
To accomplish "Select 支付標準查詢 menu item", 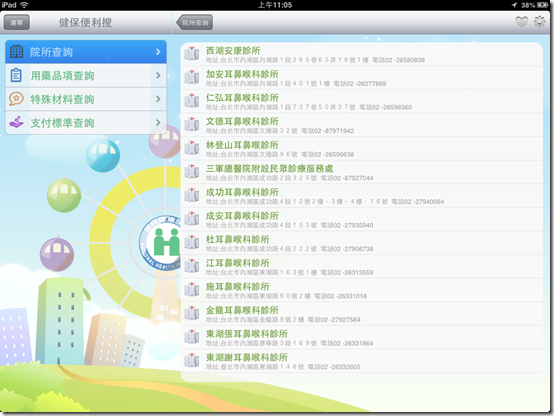I will pyautogui.click(x=86, y=123).
